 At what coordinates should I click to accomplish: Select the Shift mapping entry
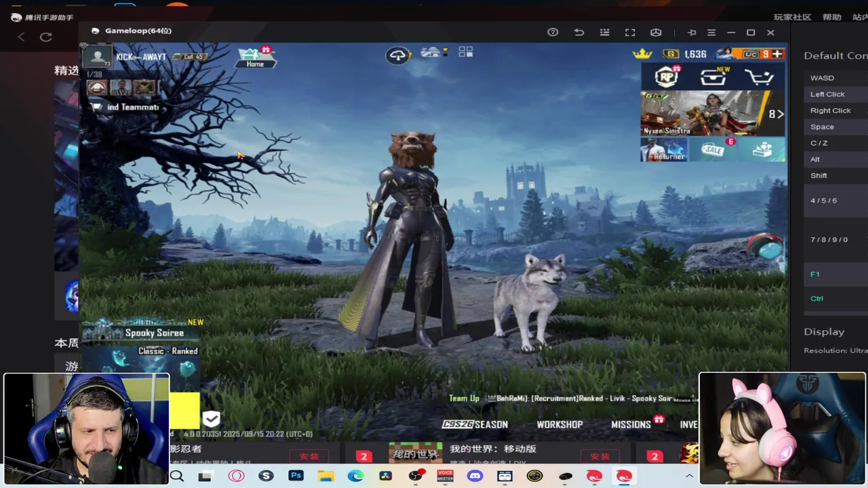tap(835, 176)
